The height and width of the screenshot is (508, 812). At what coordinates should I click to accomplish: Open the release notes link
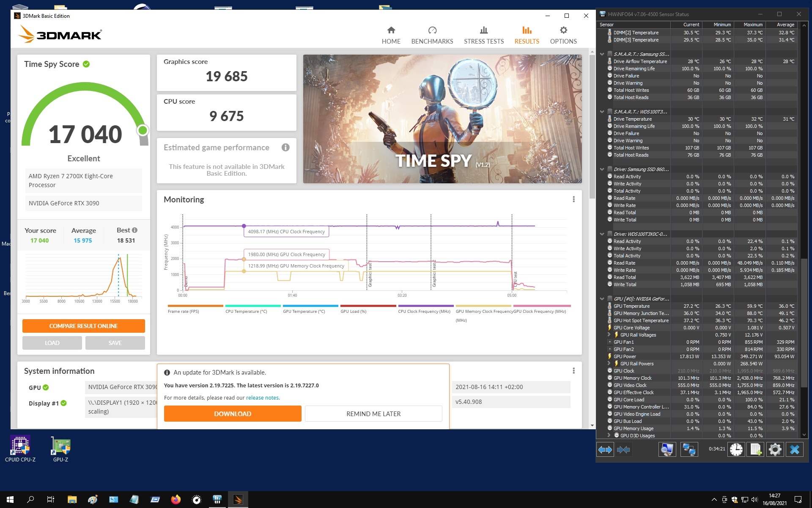click(262, 398)
